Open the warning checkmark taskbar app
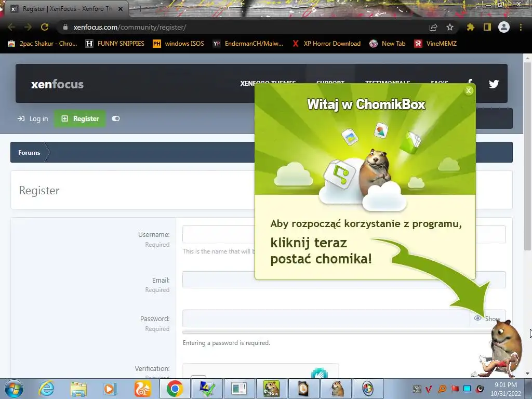Screen dimensions: 532x399 click(x=207, y=389)
